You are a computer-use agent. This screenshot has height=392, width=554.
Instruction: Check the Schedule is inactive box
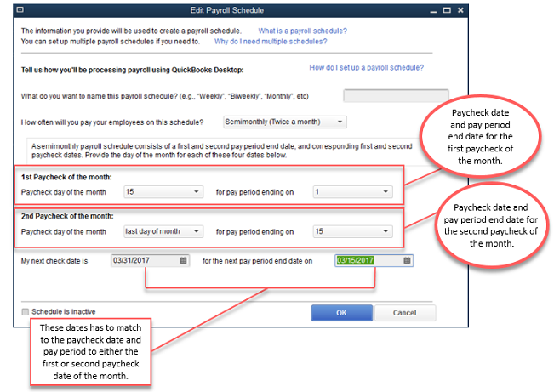click(25, 312)
